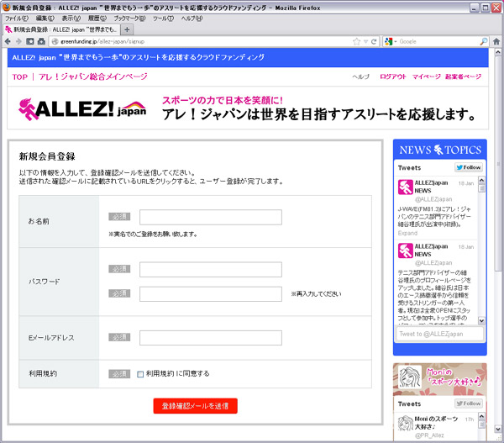
Task: Click the browser Back arrow button
Action: tap(8, 40)
